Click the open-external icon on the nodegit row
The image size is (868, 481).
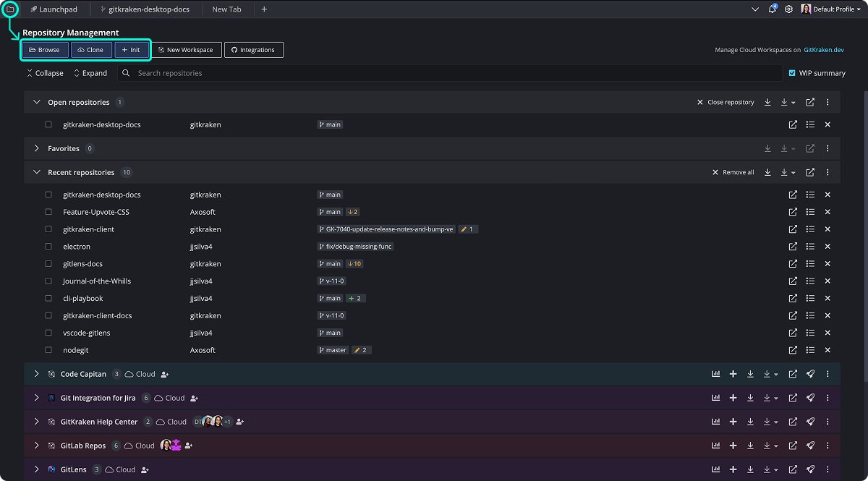point(793,350)
